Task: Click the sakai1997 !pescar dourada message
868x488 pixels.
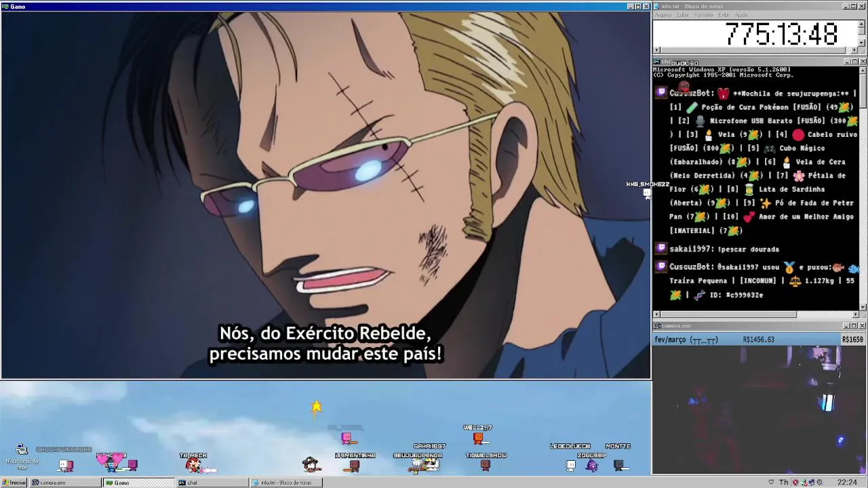Action: [724, 249]
